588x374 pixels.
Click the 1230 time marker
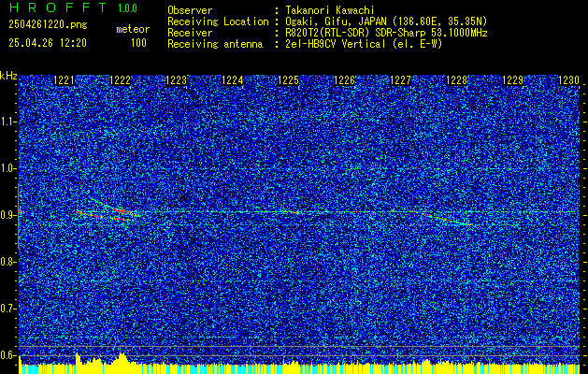tap(569, 80)
